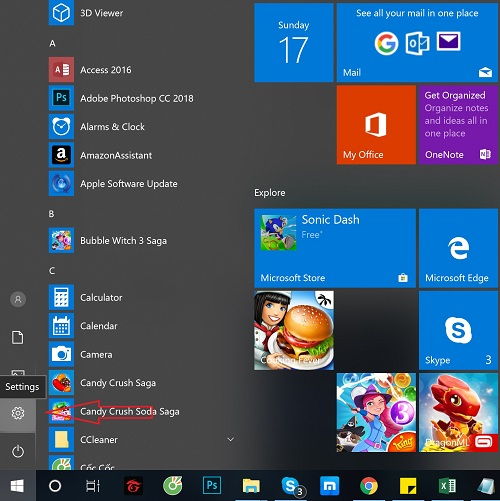
Task: Click the Power button icon
Action: (18, 452)
